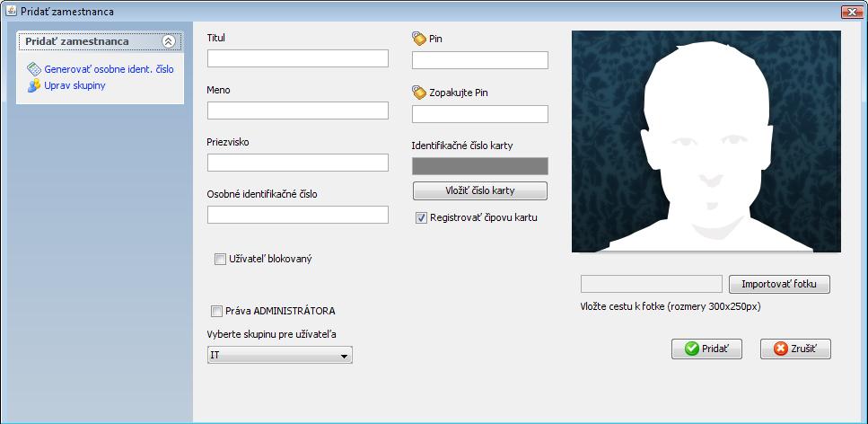868x424 pixels.
Task: Click the key icon next to Zopakujte Pin
Action: 419,93
